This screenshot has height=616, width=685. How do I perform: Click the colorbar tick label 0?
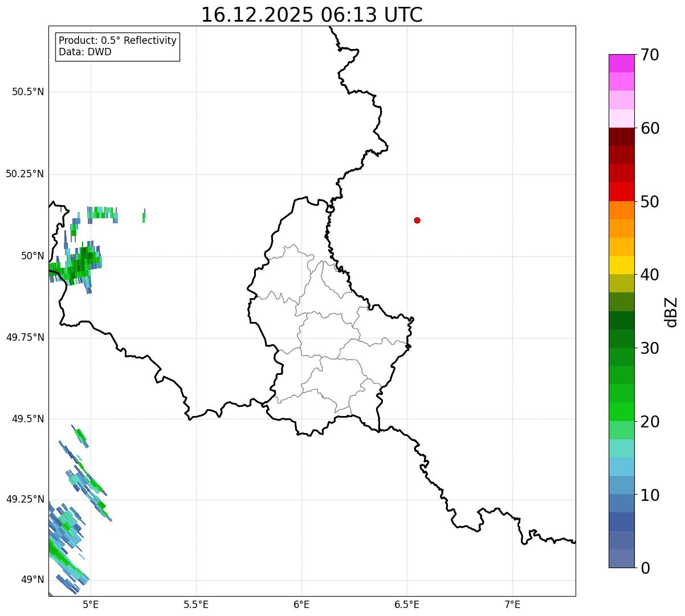click(x=645, y=568)
